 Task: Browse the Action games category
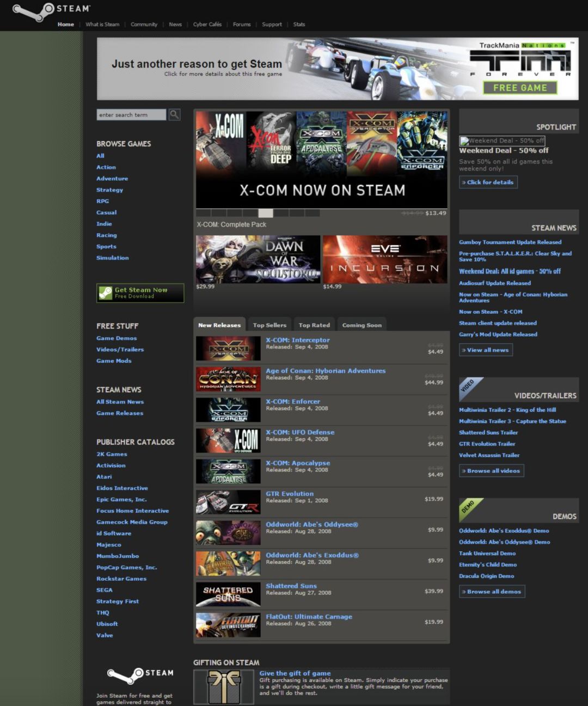click(106, 167)
